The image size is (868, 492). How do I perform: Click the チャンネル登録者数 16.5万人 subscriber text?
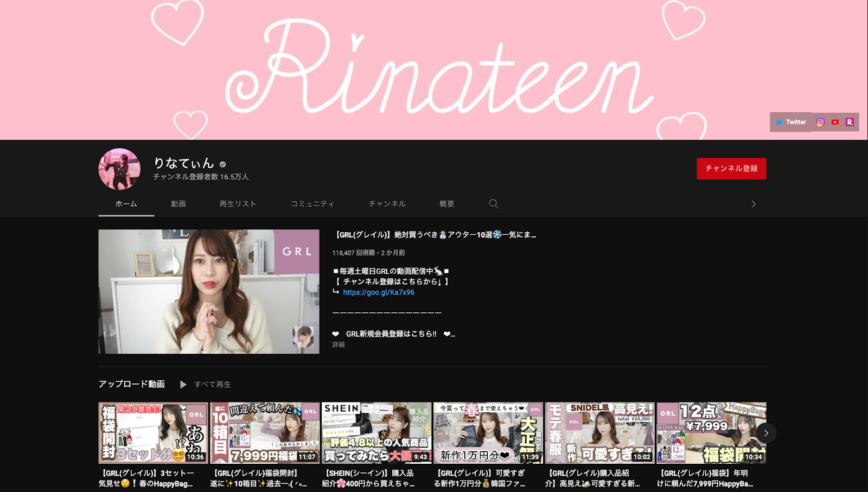pyautogui.click(x=201, y=177)
